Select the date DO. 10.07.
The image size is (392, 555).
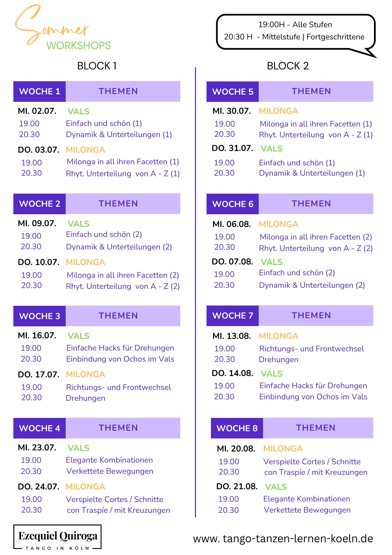coord(39,262)
